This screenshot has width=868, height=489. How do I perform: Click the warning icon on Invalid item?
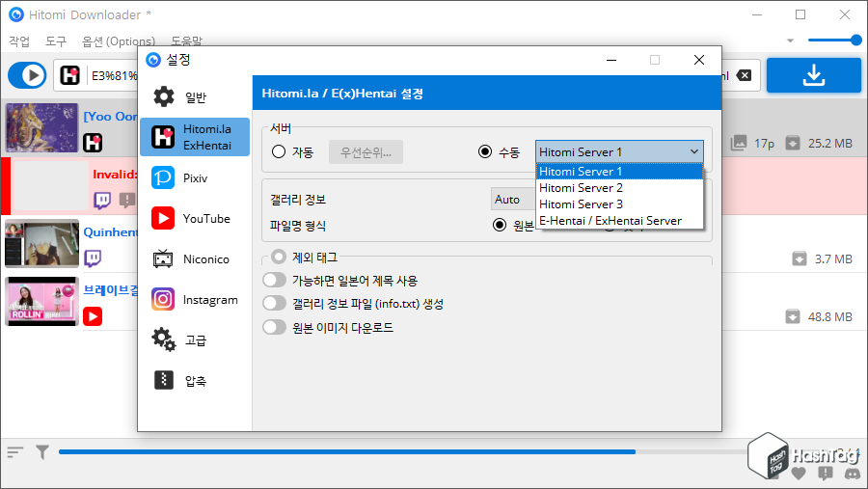[x=127, y=200]
